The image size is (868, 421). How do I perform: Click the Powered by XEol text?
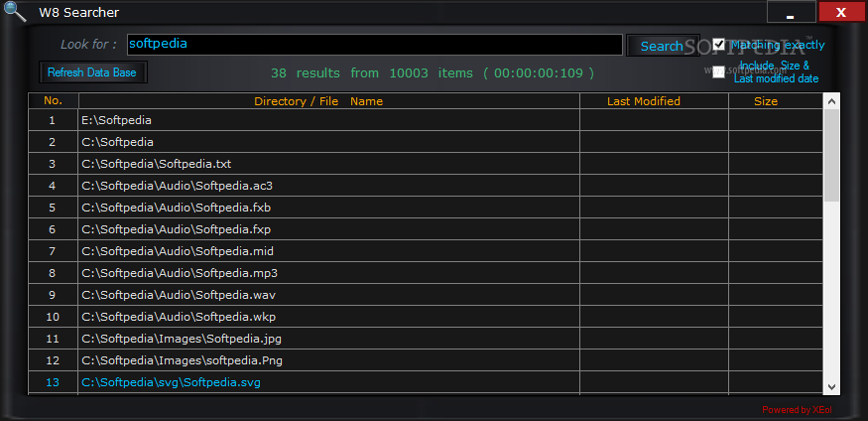797,410
